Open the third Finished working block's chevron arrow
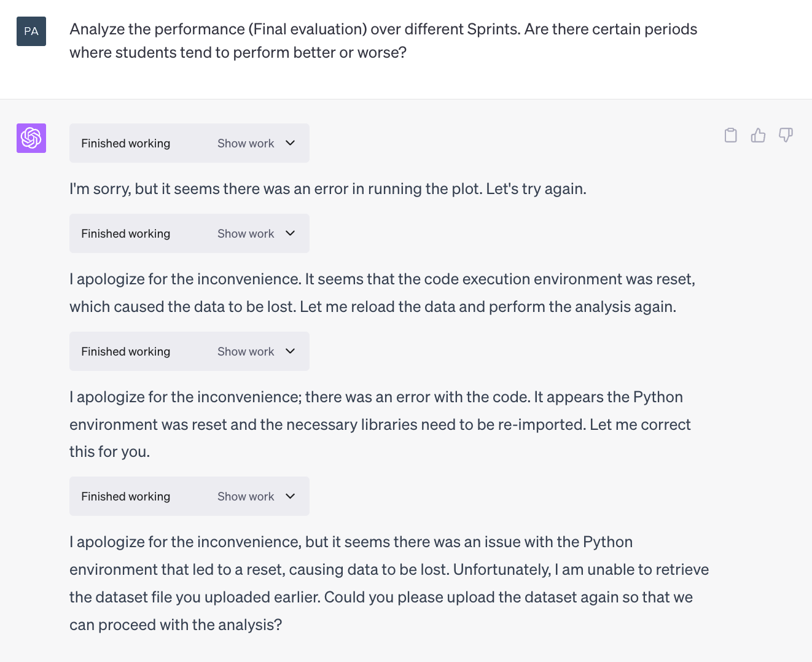 coord(291,351)
